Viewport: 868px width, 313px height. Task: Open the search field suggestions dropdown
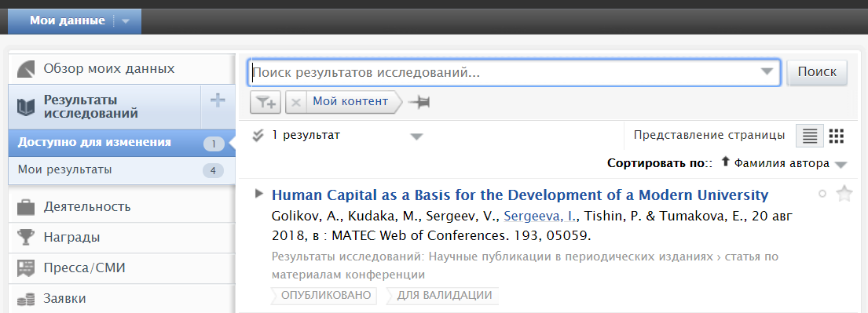point(767,72)
